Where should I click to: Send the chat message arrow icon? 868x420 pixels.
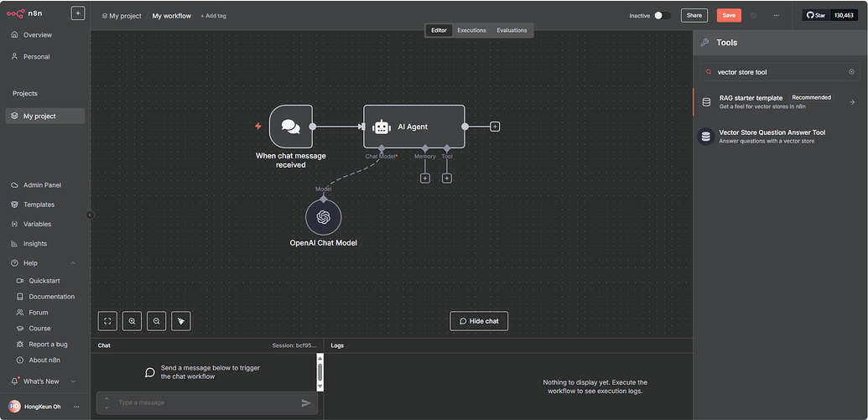(x=306, y=403)
